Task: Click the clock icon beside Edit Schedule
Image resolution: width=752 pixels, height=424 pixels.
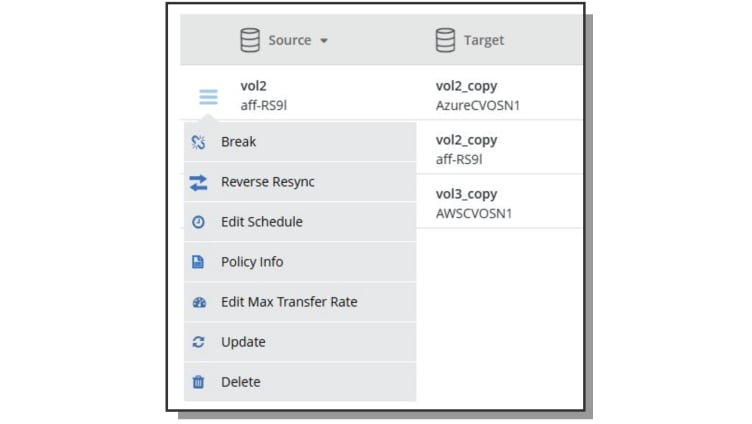Action: point(198,222)
